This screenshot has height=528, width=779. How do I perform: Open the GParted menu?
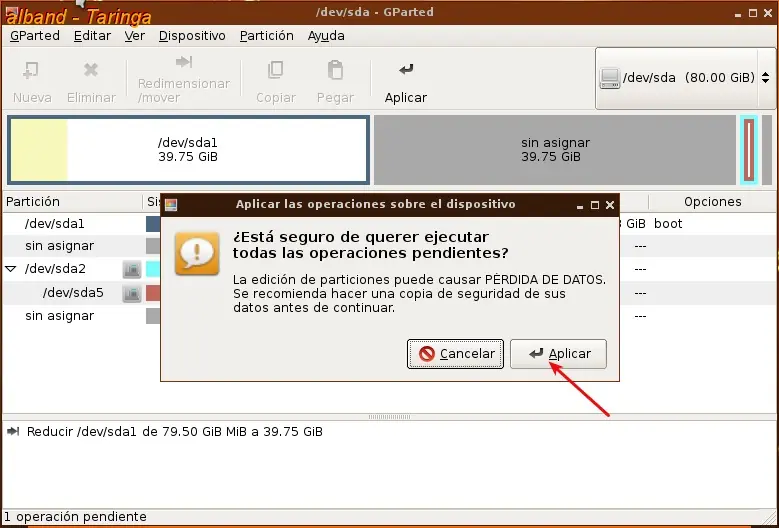coord(35,36)
